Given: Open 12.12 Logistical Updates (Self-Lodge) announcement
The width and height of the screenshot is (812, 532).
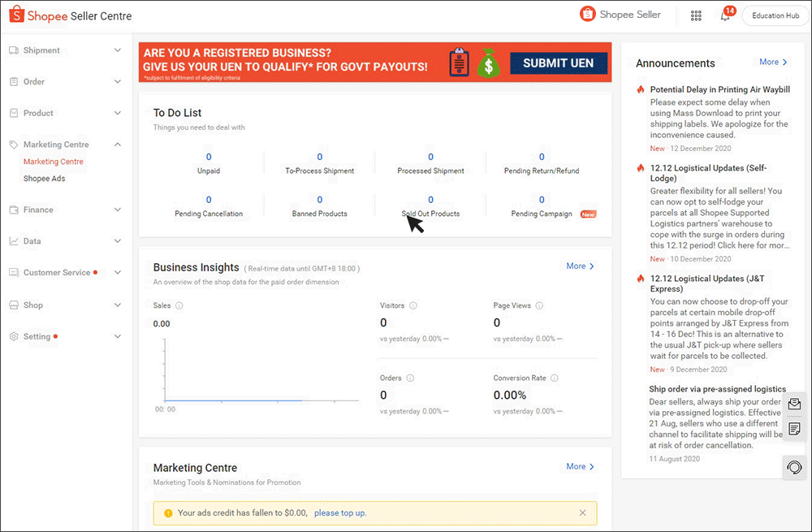Looking at the screenshot, I should coord(708,173).
